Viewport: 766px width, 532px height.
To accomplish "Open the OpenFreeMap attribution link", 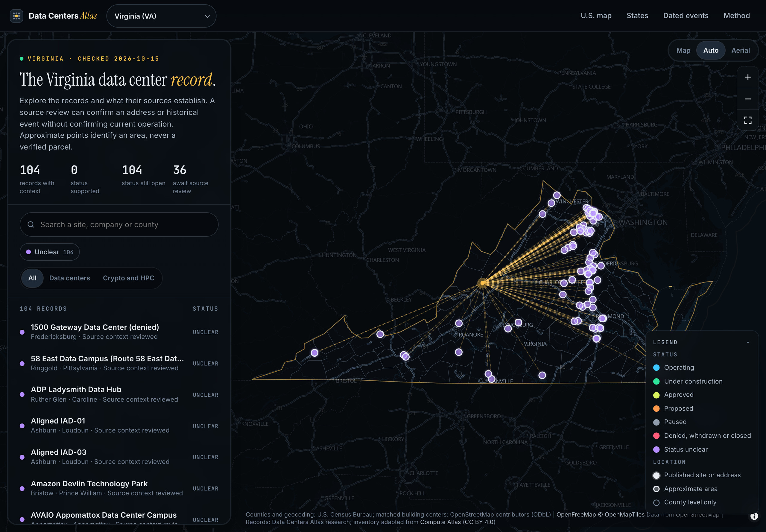I will tap(576, 514).
